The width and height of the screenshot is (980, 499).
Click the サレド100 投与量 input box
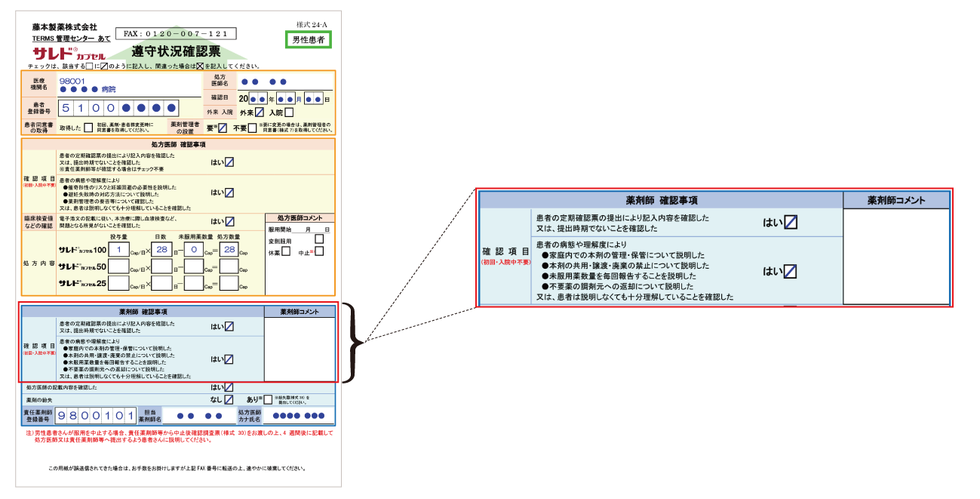(x=119, y=249)
